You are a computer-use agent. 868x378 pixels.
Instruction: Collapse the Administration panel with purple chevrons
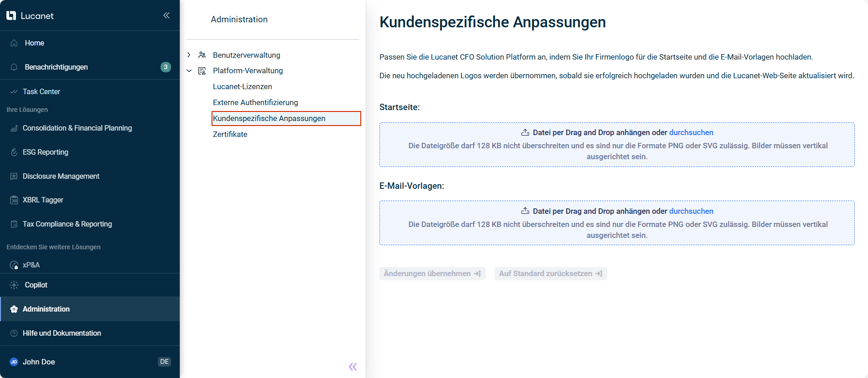(353, 367)
